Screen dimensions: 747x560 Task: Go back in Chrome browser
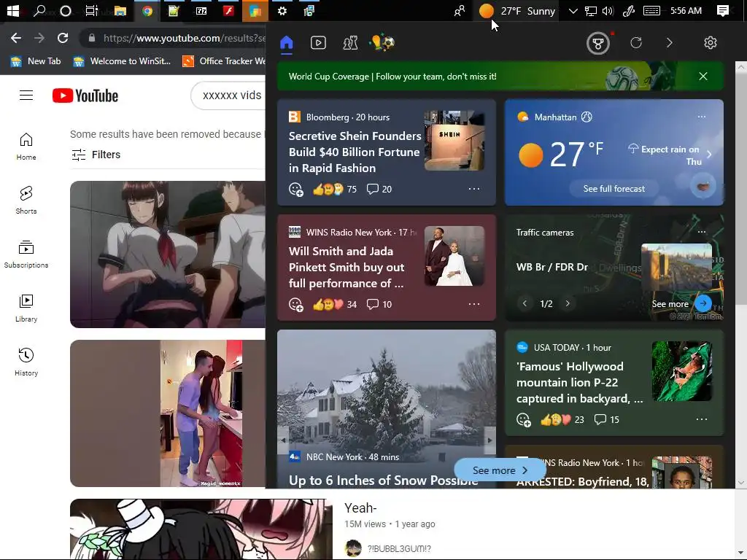(x=16, y=38)
